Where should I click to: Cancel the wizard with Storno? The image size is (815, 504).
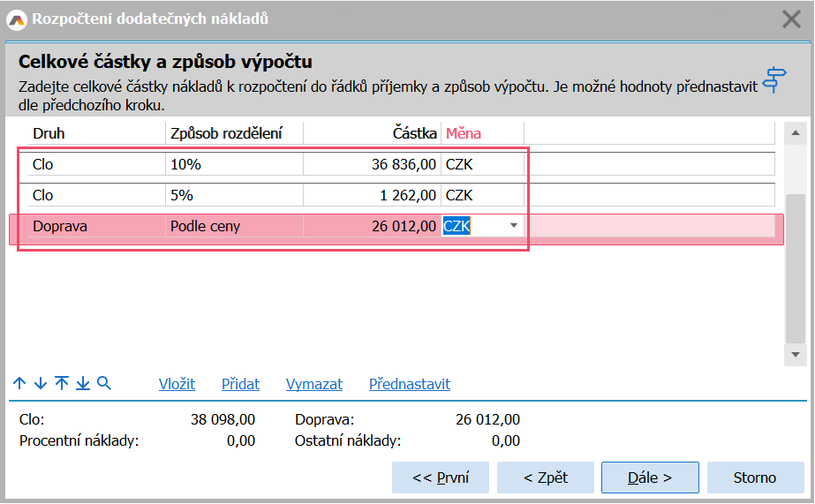[755, 478]
